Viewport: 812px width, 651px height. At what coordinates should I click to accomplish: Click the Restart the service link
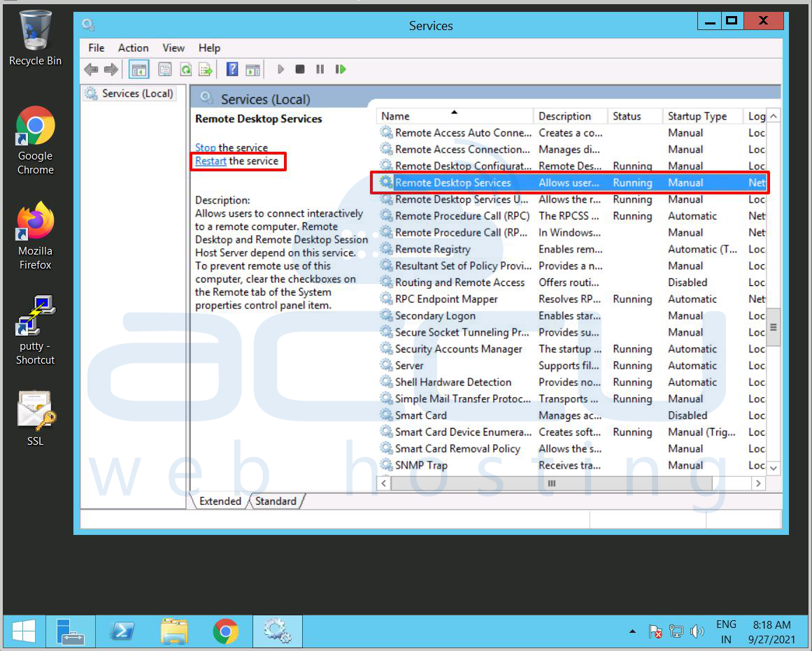(211, 161)
